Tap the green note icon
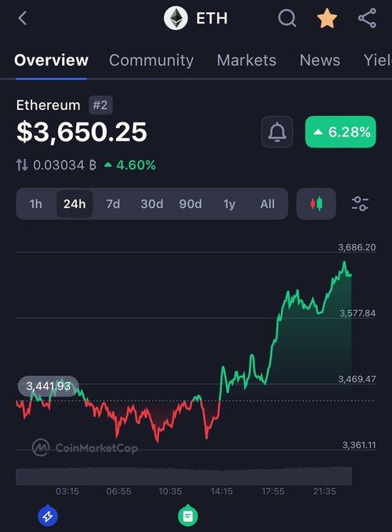Viewport: 392px width, 532px height. pos(188,516)
